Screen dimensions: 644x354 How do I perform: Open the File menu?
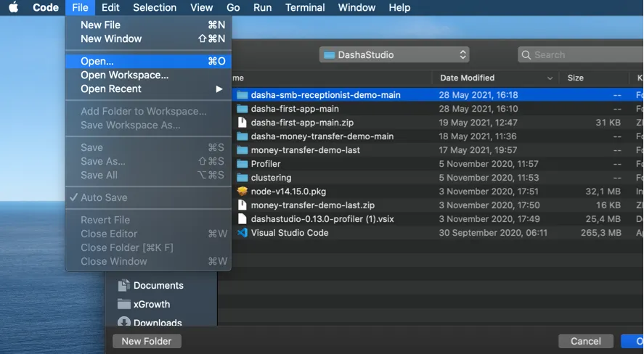tap(80, 7)
